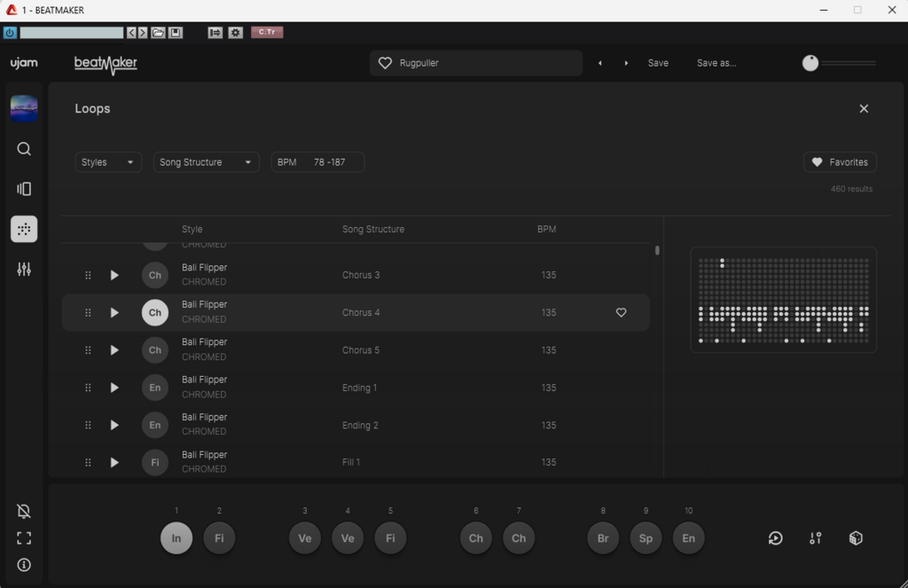Image resolution: width=908 pixels, height=588 pixels.
Task: Play the Ending 2 loop
Action: [114, 425]
